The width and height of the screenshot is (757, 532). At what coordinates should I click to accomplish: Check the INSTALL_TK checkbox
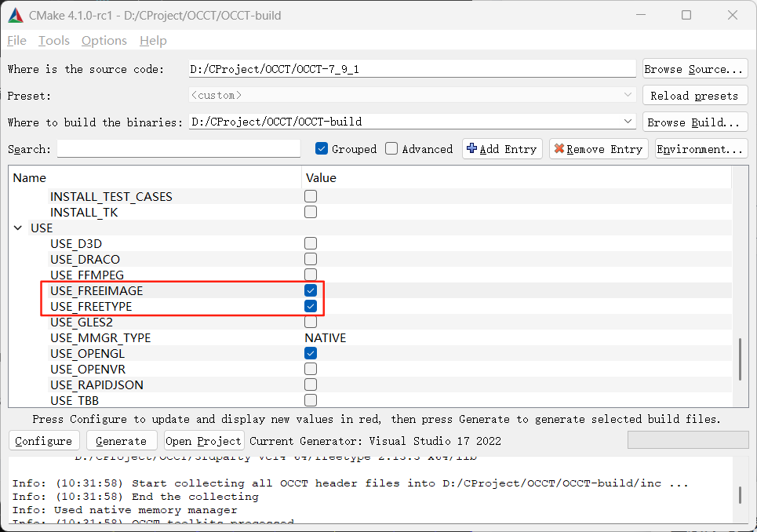coord(311,212)
